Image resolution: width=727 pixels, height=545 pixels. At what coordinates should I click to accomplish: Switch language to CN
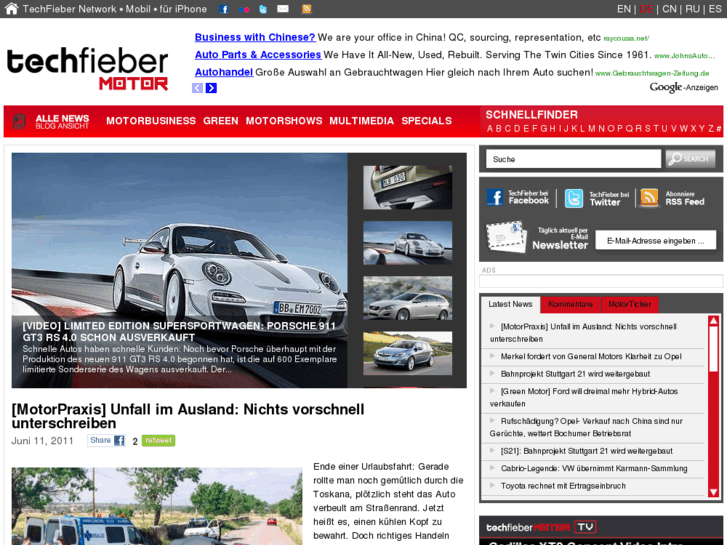[669, 9]
